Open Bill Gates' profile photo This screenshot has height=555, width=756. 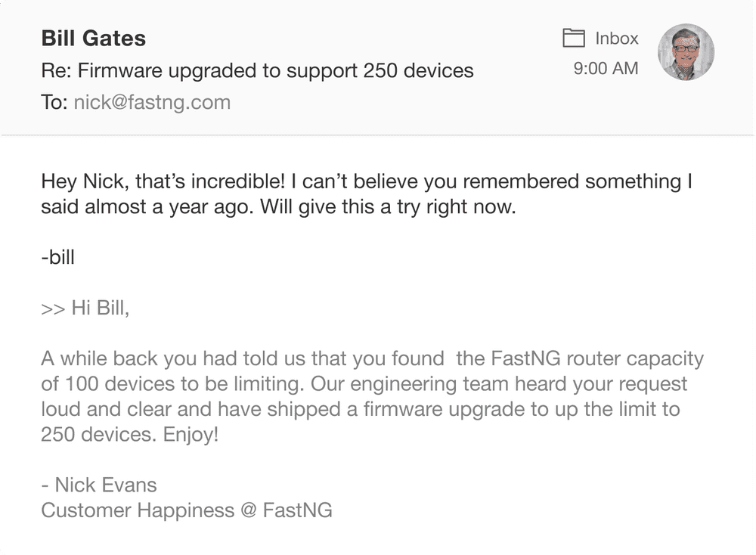(686, 52)
